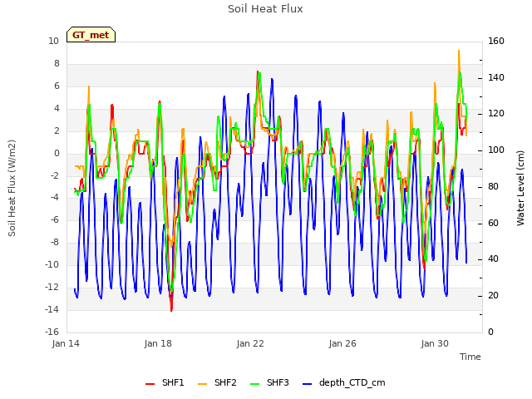Click the red SHF1 legend swatch
The image size is (532, 399).
150,383
